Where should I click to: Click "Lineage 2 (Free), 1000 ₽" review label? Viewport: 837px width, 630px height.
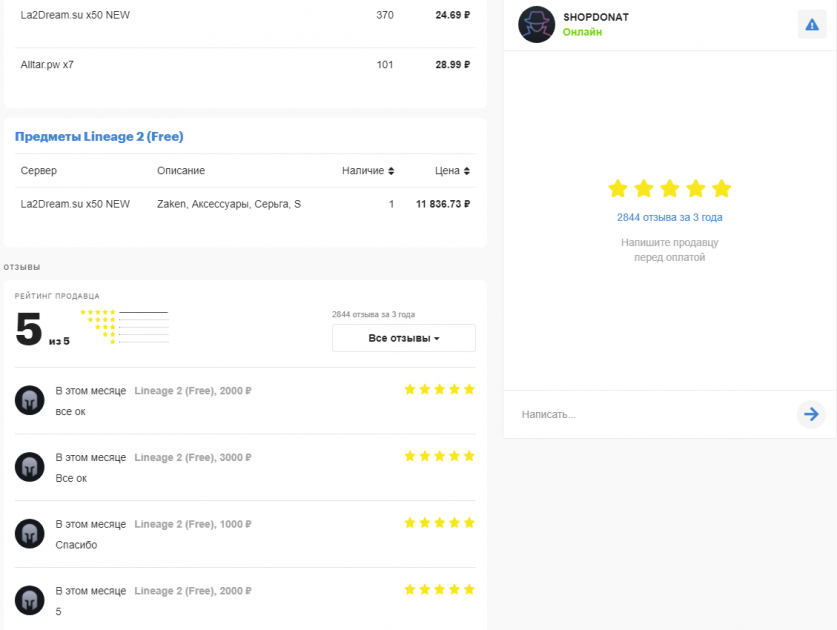coord(193,524)
